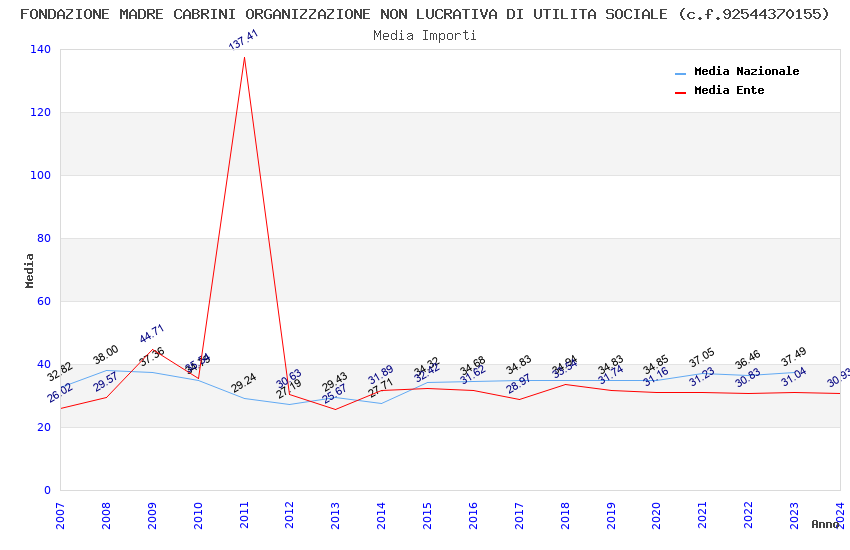Click the x-axis year 2010
Viewport: 850px width, 550px height.
[x=198, y=516]
